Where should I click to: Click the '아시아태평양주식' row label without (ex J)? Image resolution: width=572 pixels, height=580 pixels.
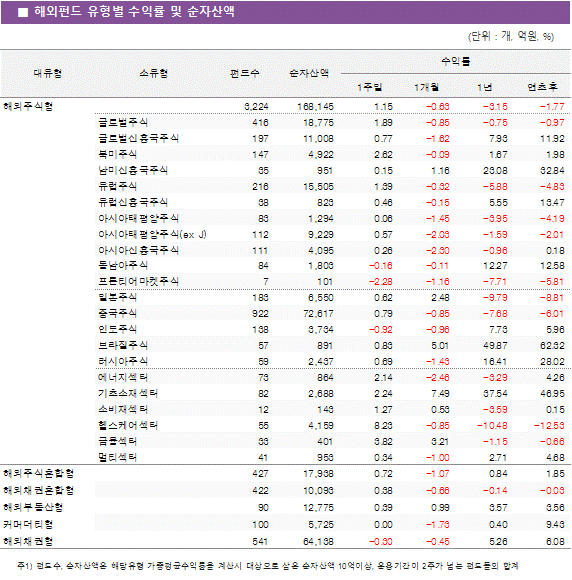point(138,218)
